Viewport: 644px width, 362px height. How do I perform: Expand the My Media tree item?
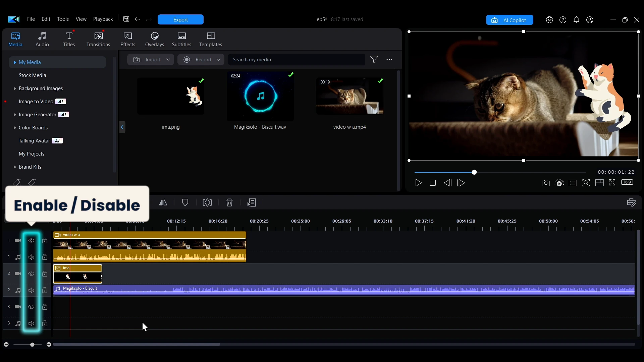click(x=15, y=62)
